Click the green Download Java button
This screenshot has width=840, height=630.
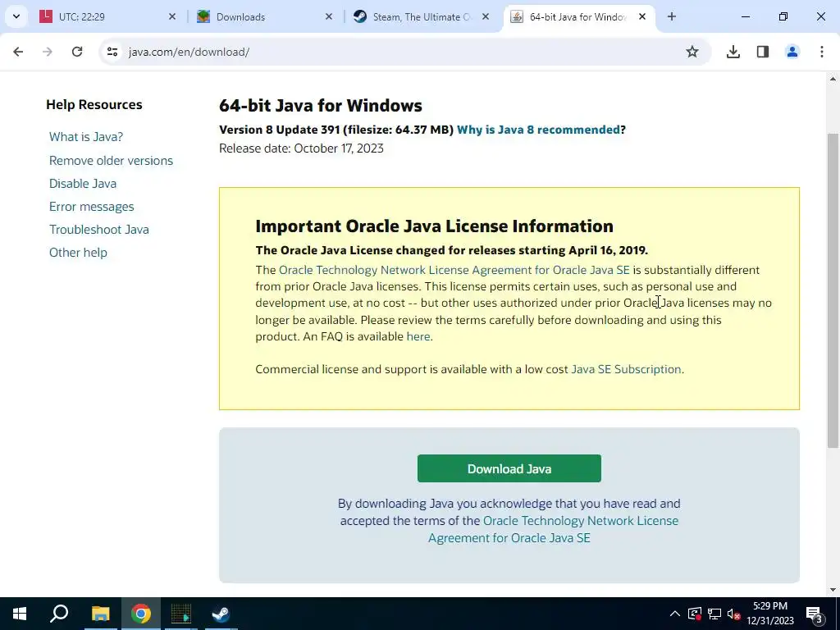[509, 468]
